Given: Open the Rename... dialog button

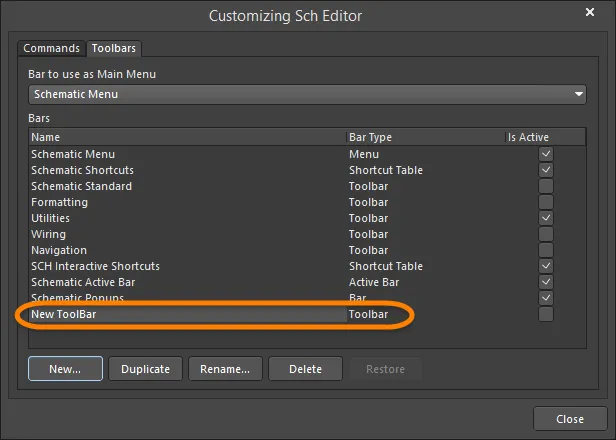Looking at the screenshot, I should [225, 369].
